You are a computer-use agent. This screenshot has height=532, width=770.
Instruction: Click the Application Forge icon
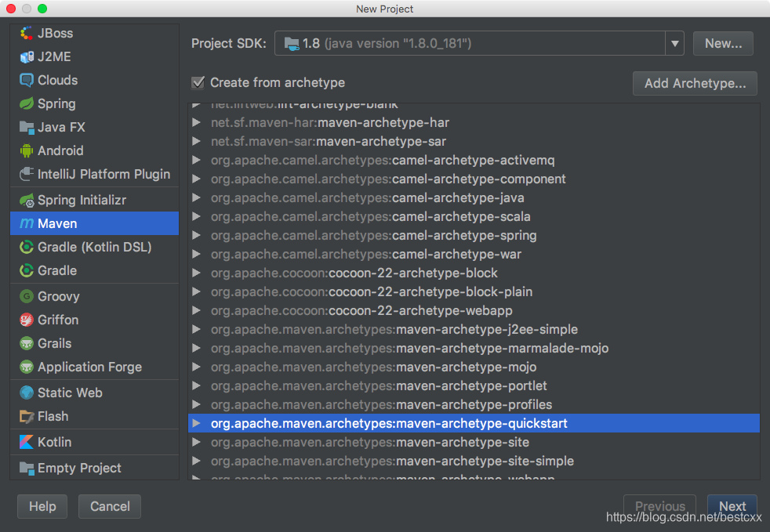coord(27,367)
